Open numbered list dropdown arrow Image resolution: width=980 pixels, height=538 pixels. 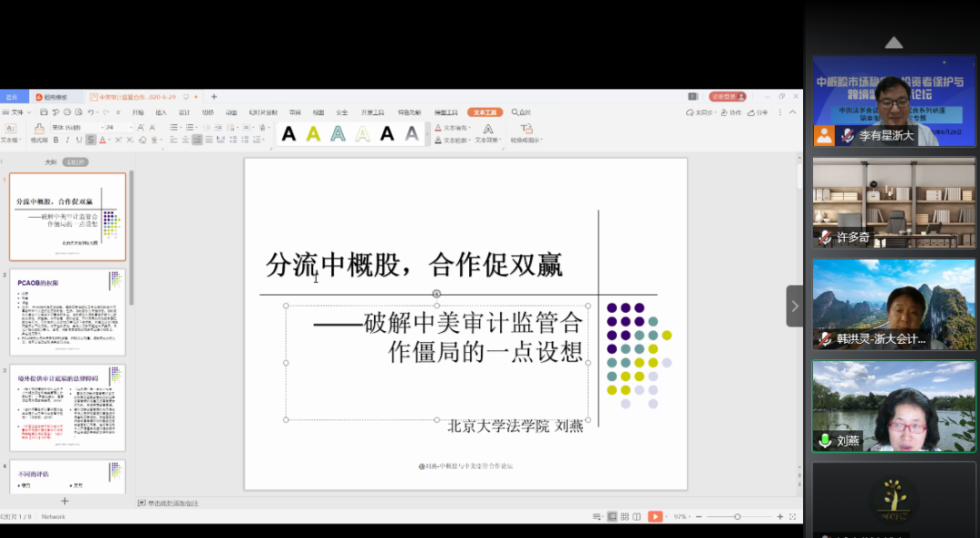[x=196, y=128]
